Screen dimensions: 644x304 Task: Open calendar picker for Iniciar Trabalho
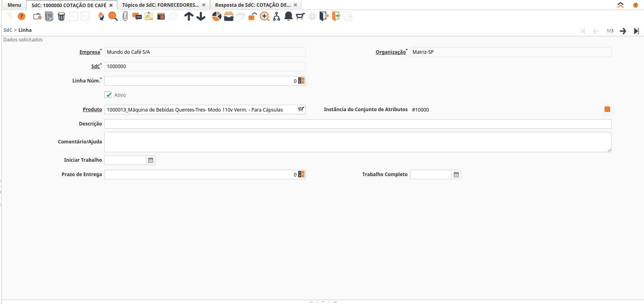[x=151, y=160]
